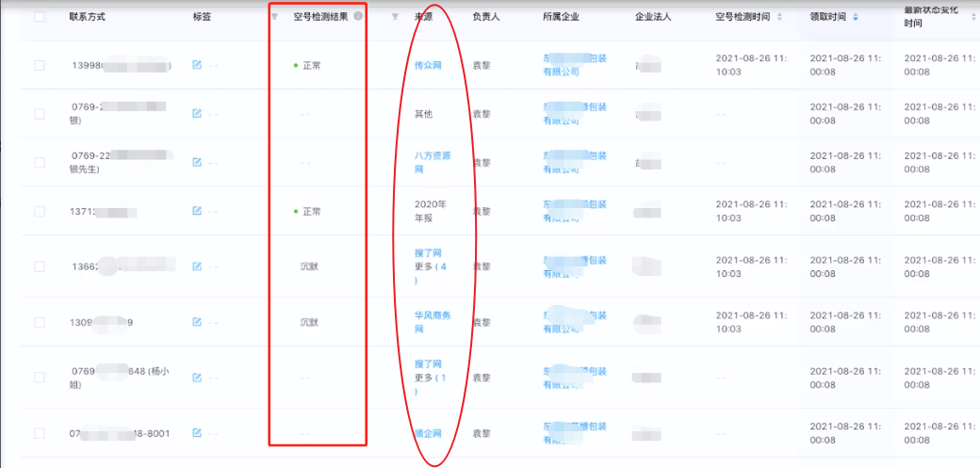Open the 顺企网 source link

pyautogui.click(x=428, y=433)
